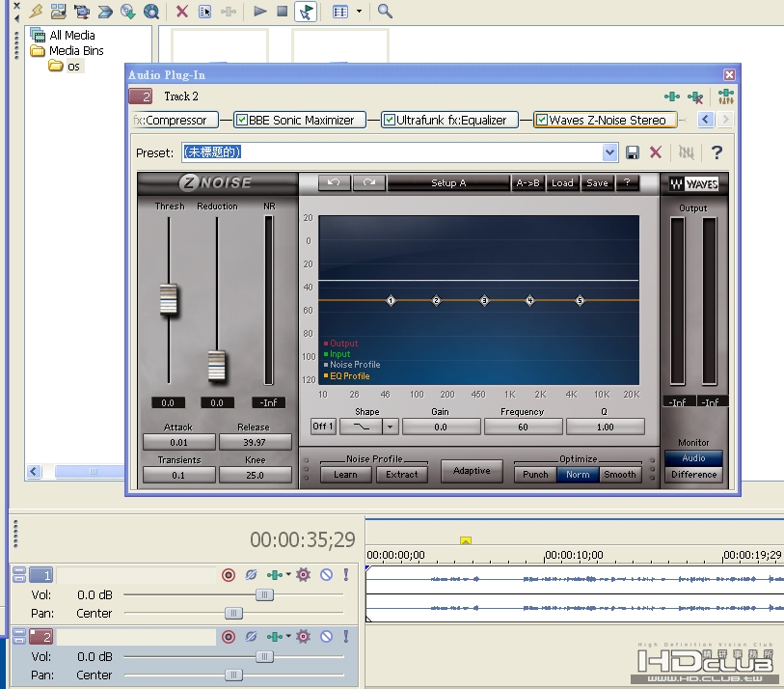Select the All Media tree item
The width and height of the screenshot is (784, 689).
[x=71, y=36]
